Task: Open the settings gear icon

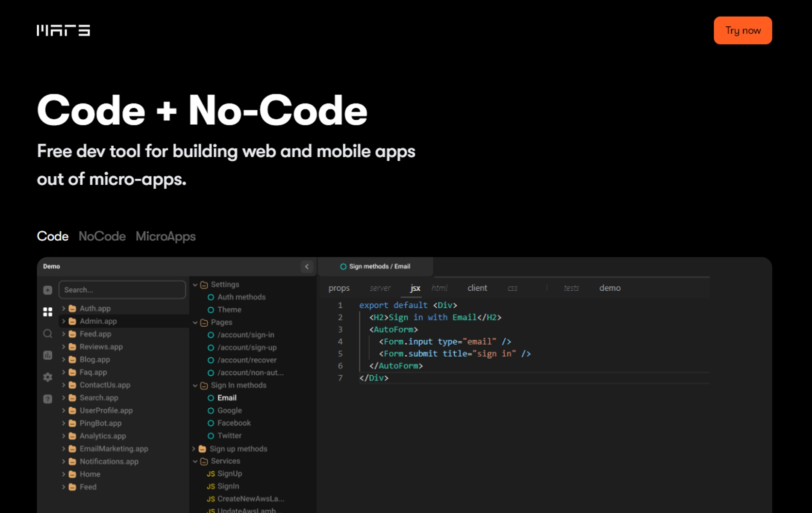Action: [x=47, y=377]
